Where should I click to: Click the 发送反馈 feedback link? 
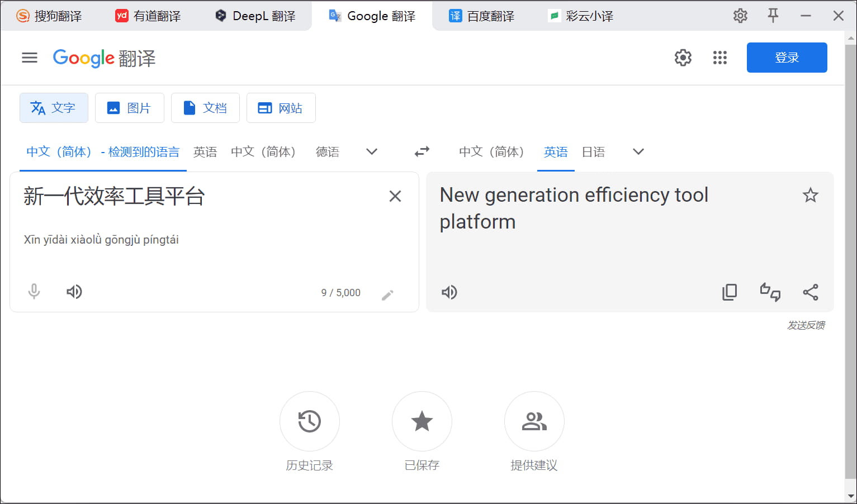click(806, 325)
